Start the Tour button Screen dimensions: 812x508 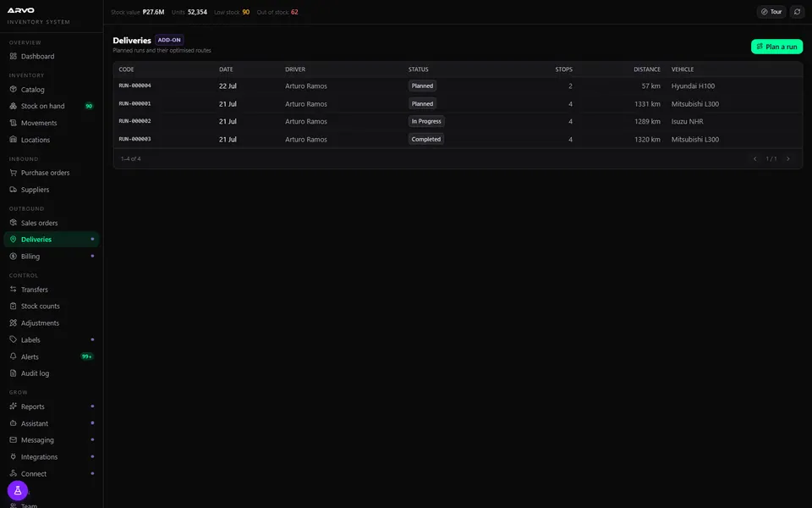(x=771, y=11)
